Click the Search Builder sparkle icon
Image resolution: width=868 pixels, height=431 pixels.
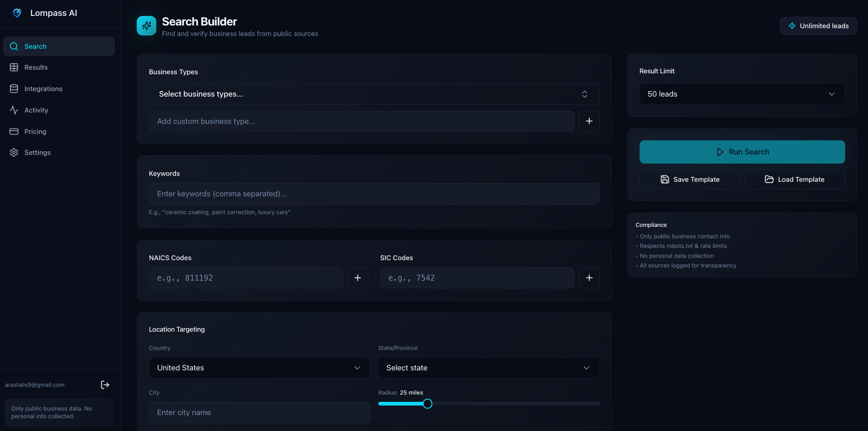[146, 26]
